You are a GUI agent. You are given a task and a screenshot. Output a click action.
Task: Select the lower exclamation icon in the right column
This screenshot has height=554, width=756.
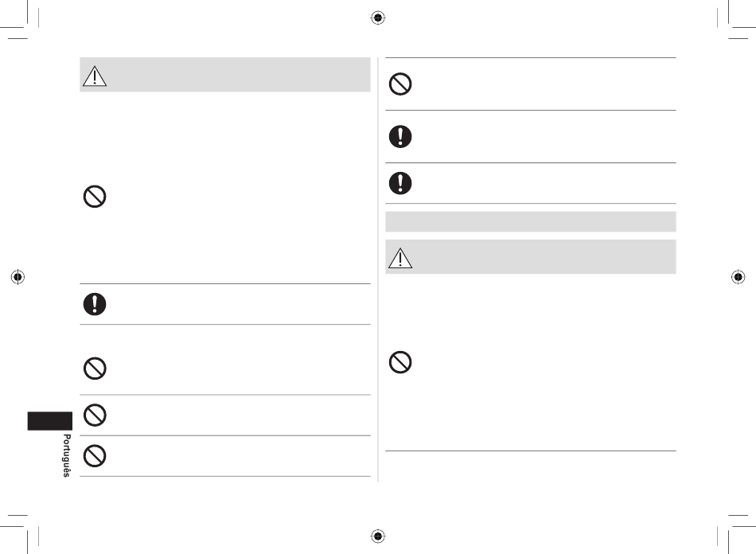tap(400, 183)
